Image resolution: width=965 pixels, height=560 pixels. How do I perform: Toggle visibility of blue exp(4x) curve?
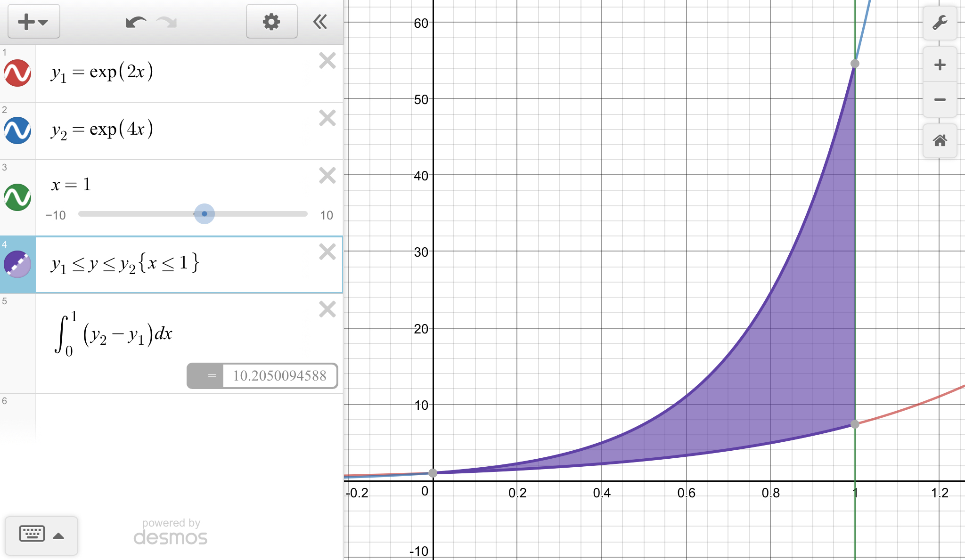(x=17, y=130)
